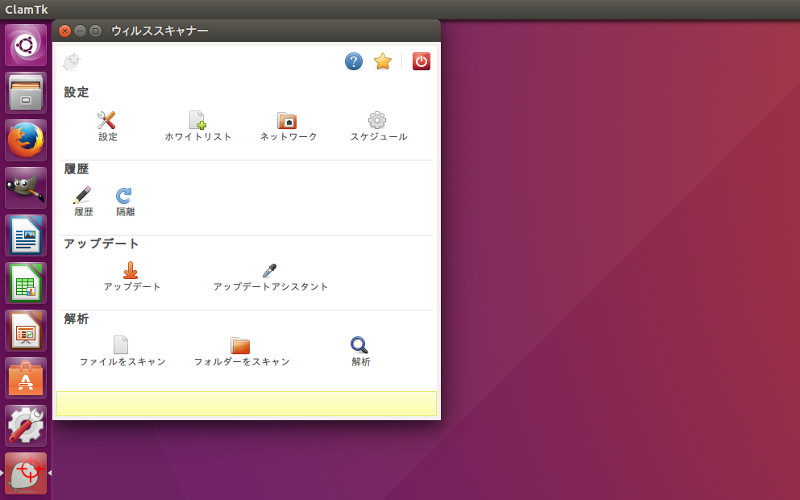Click the アップデート update download icon
800x500 pixels.
131,270
